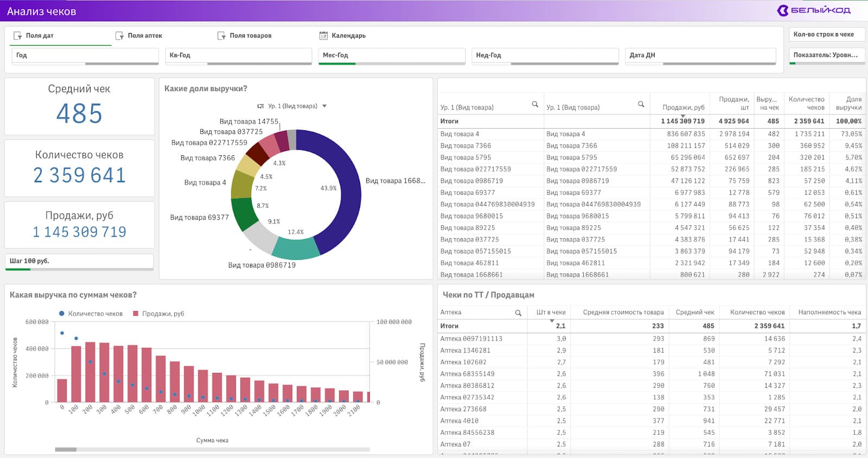Select the teal 12.4% donut segment

pos(295,249)
